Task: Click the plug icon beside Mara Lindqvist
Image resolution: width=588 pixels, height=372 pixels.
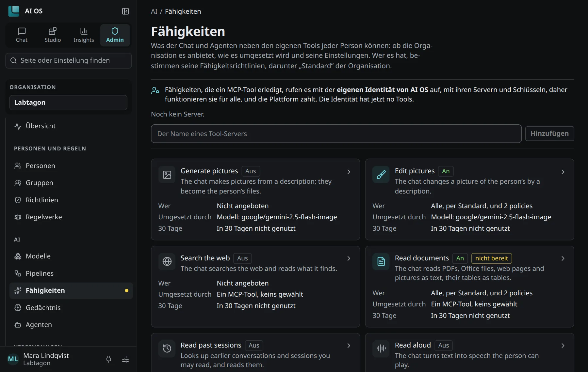Action: pyautogui.click(x=109, y=359)
